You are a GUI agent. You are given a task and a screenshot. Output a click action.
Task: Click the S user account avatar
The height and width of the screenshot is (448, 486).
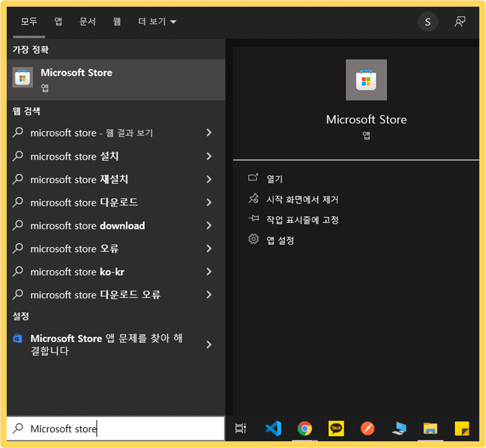click(x=428, y=22)
